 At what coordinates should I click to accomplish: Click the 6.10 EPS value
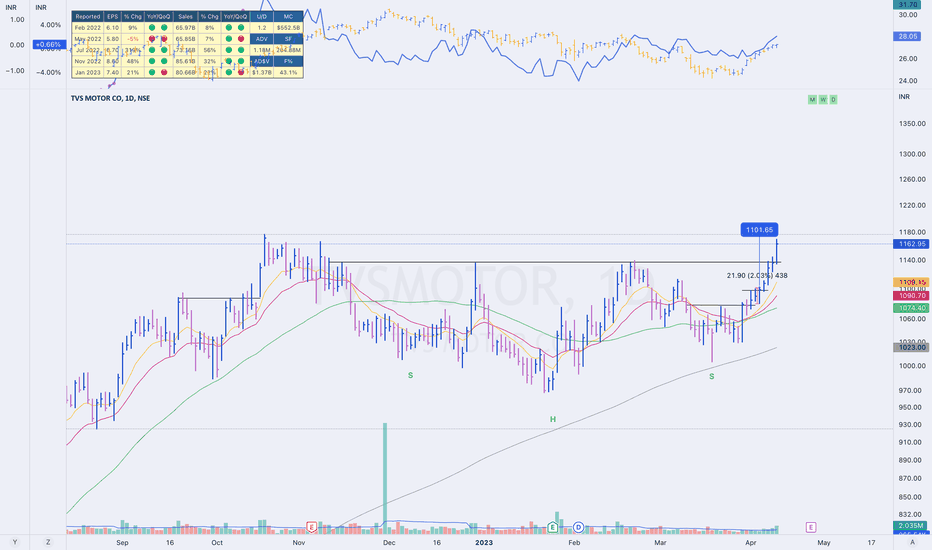tap(112, 27)
